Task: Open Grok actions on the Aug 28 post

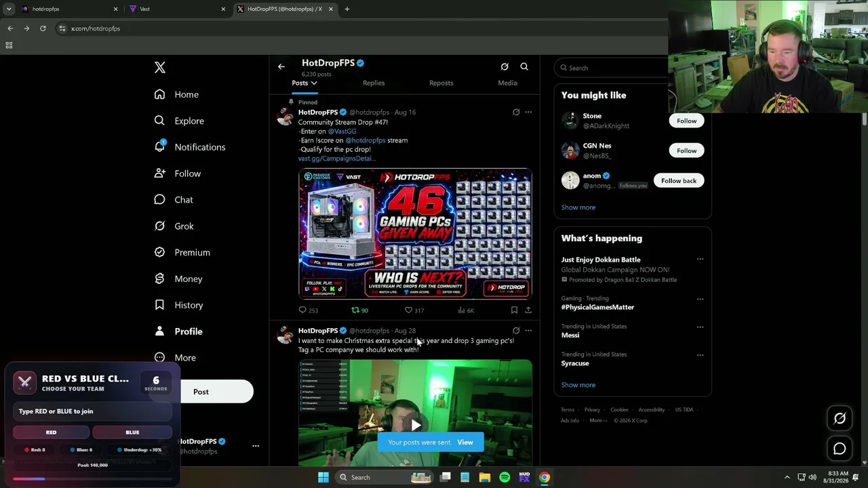Action: [516, 331]
